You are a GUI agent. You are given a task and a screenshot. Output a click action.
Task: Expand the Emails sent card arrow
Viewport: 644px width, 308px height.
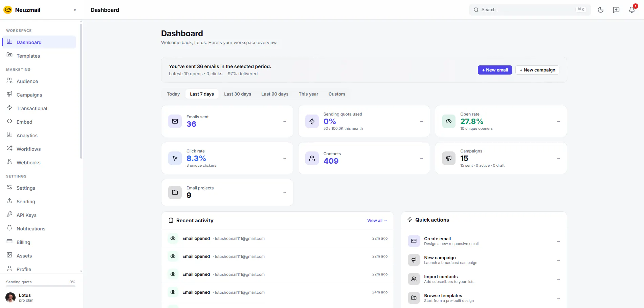point(285,121)
